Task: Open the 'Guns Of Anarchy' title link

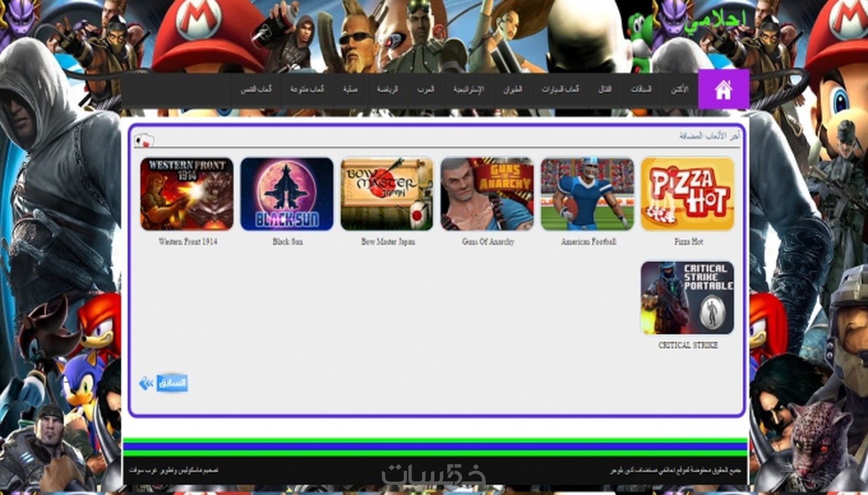Action: (488, 242)
